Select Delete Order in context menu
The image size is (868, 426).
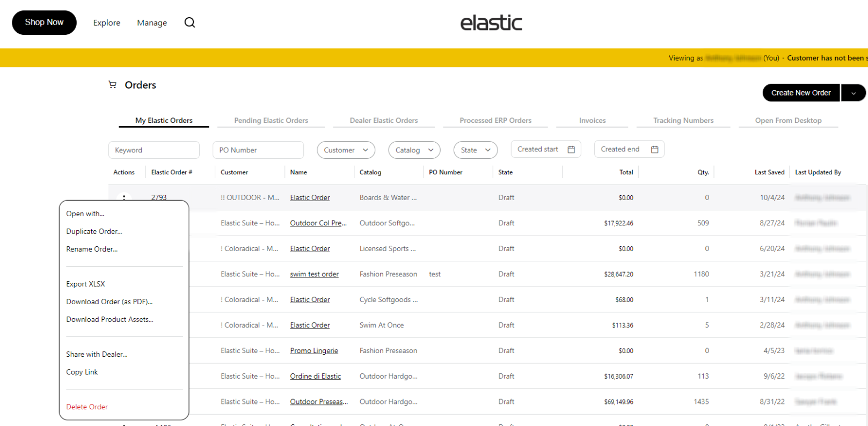pos(87,407)
